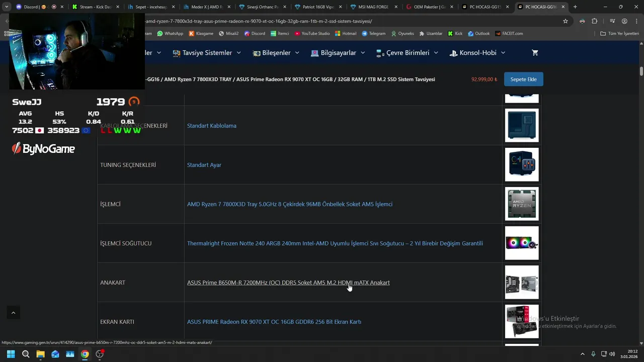Viewport: 644px width, 362px height.
Task: Click the liquid cooler thumbnail
Action: coord(522,243)
